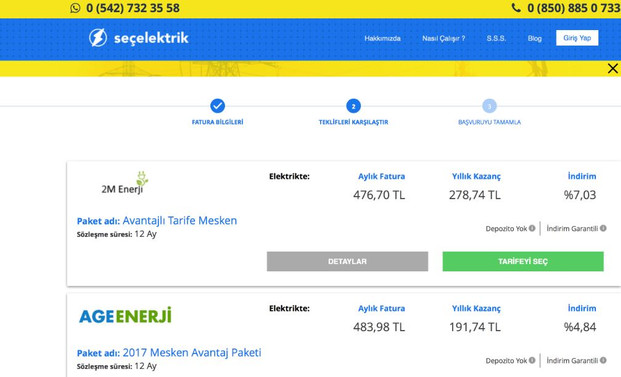The height and width of the screenshot is (377, 621).
Task: Click İndirim header in 2M Enerji card
Action: pos(582,176)
